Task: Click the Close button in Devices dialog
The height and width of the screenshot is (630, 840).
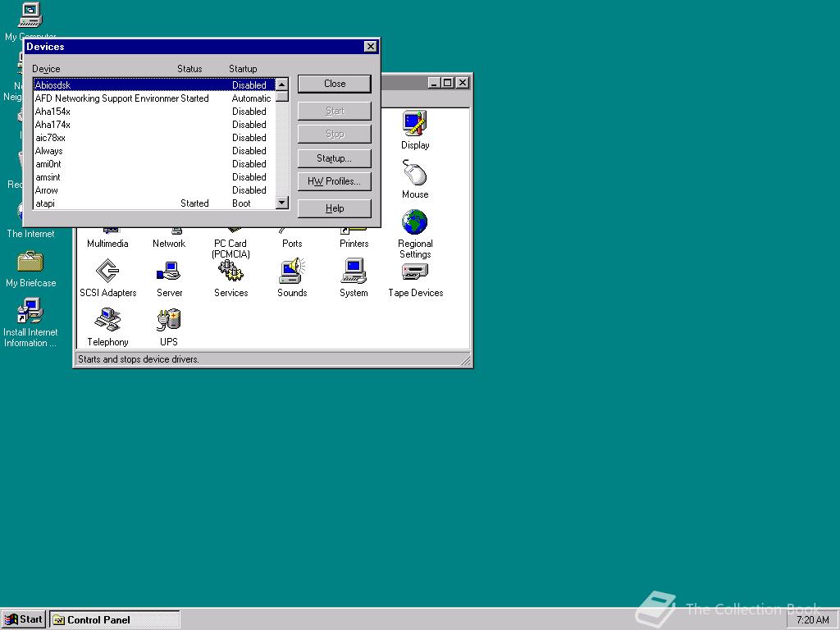Action: [x=335, y=84]
